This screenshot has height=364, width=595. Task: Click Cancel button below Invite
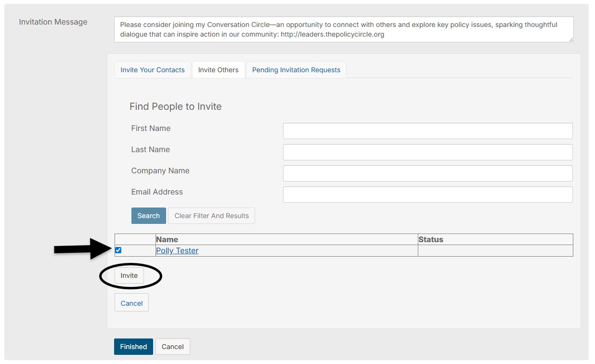(x=131, y=303)
